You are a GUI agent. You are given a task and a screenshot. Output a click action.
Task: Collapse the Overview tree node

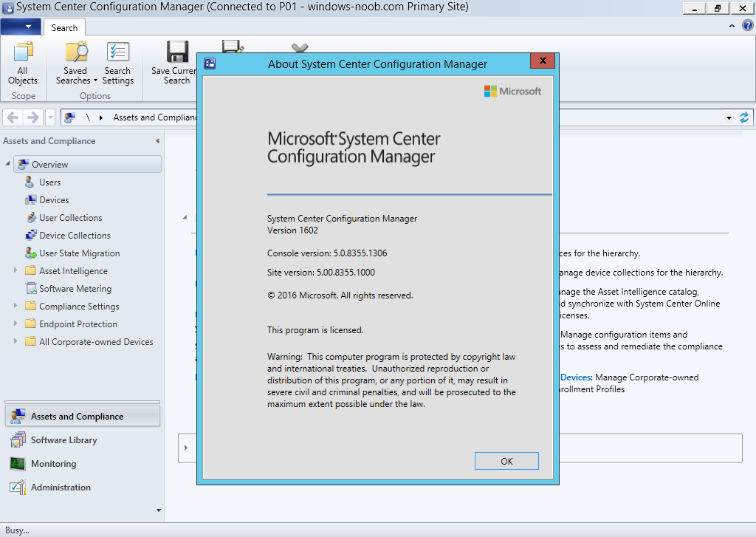[x=7, y=164]
